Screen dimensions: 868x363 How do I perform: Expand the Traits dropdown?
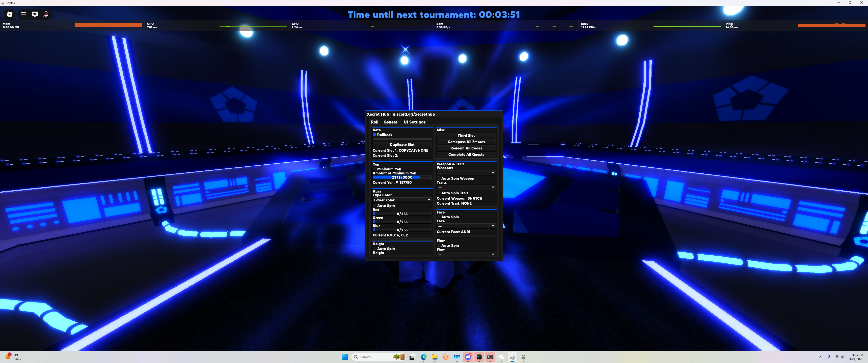coord(466,187)
